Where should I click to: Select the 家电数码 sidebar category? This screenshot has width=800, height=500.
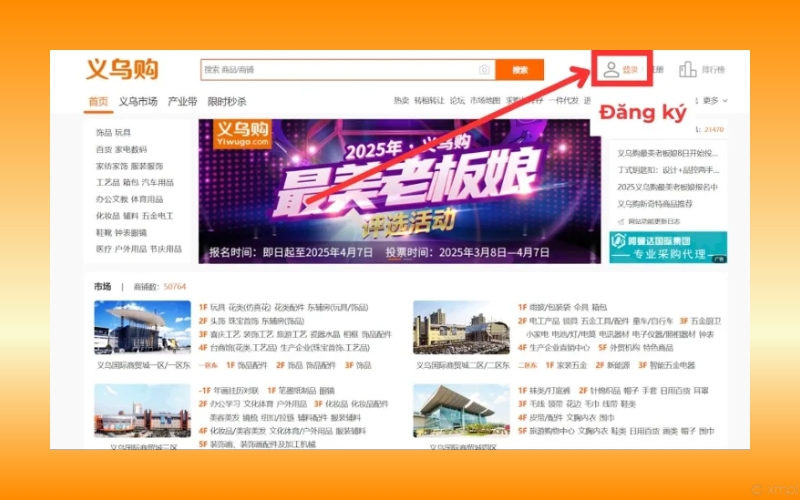[x=131, y=149]
